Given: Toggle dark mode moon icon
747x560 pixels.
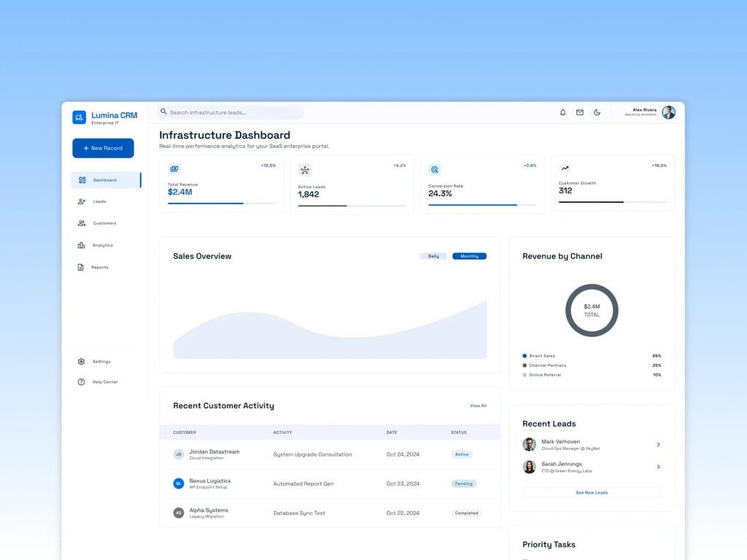Looking at the screenshot, I should click(597, 112).
